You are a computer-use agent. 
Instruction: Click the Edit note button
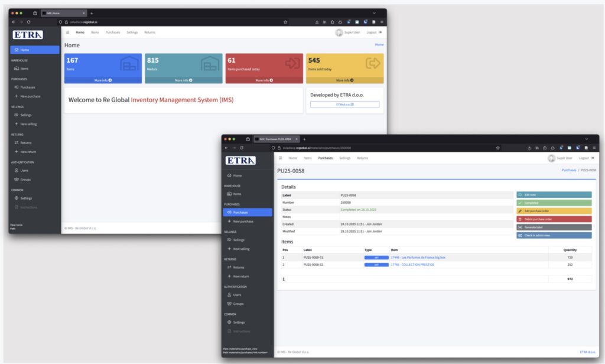click(x=553, y=194)
